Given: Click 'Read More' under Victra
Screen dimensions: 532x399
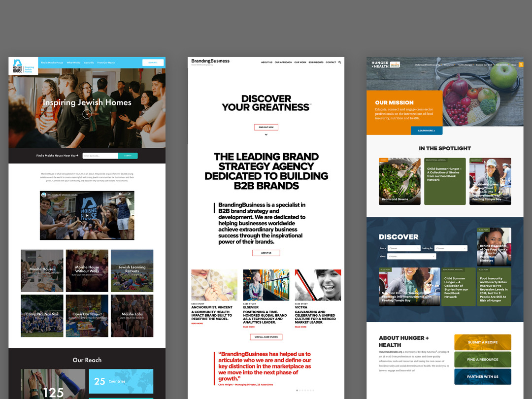Looking at the screenshot, I should [300, 327].
